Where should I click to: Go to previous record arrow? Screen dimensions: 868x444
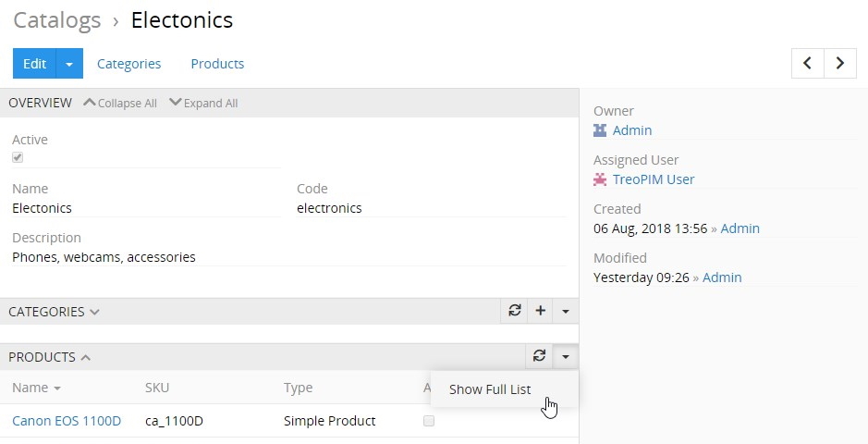coord(808,63)
